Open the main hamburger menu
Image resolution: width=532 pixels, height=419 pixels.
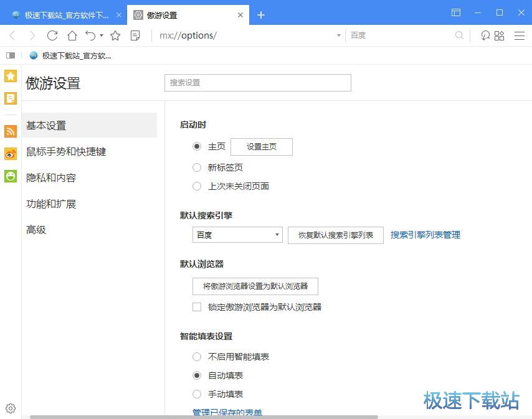(519, 35)
